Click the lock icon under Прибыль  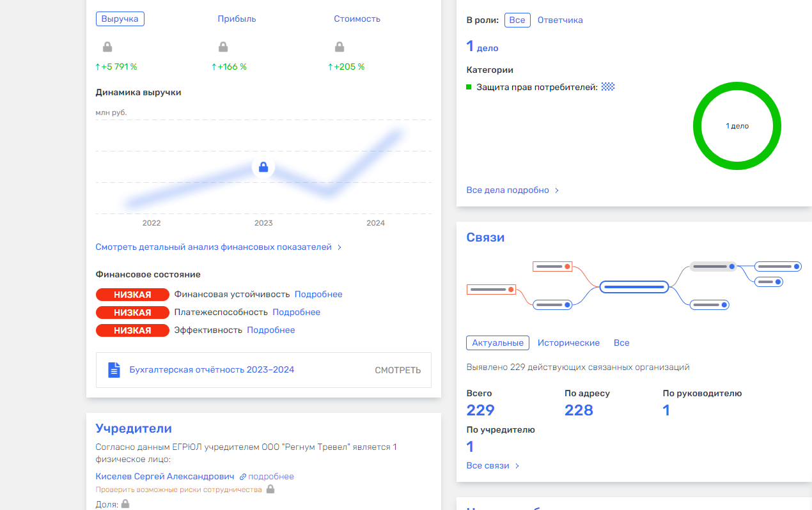coord(223,47)
